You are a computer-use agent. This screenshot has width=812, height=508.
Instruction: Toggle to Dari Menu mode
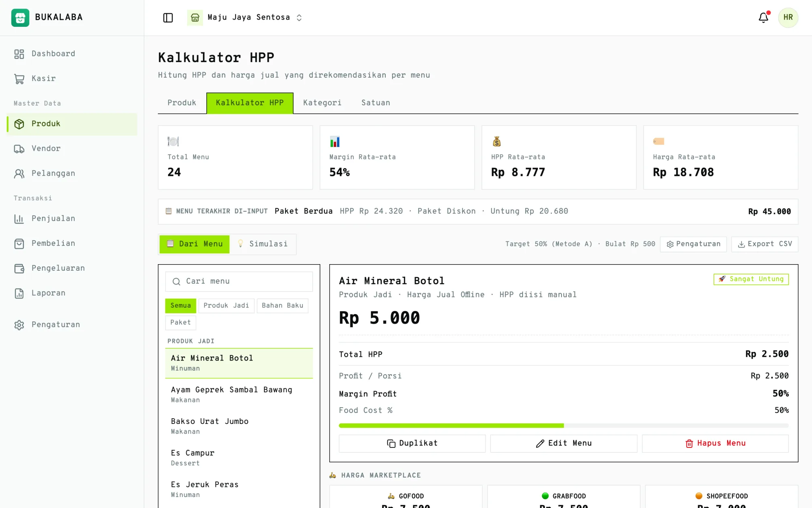coord(194,244)
